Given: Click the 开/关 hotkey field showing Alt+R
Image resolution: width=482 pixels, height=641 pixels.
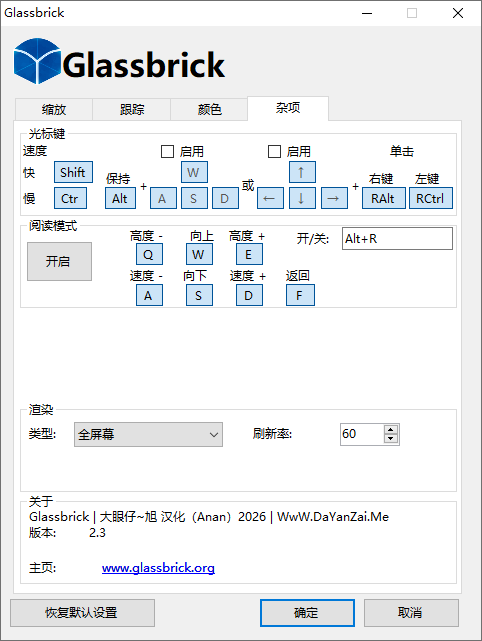Looking at the screenshot, I should click(397, 238).
